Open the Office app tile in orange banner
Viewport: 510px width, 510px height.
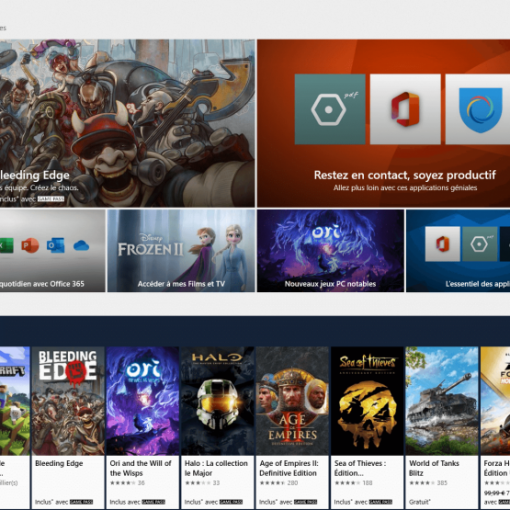tap(405, 109)
